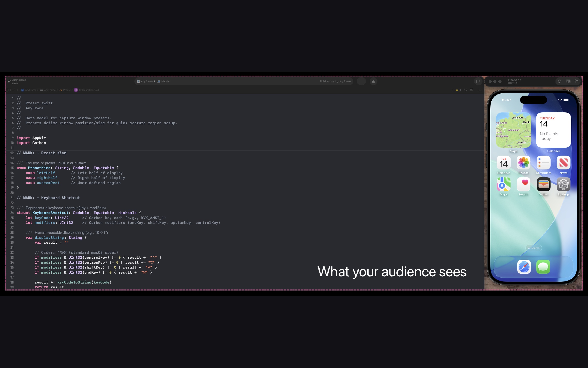Viewport: 588px width, 368px height.
Task: Go forward in editor history
Action: [17, 90]
